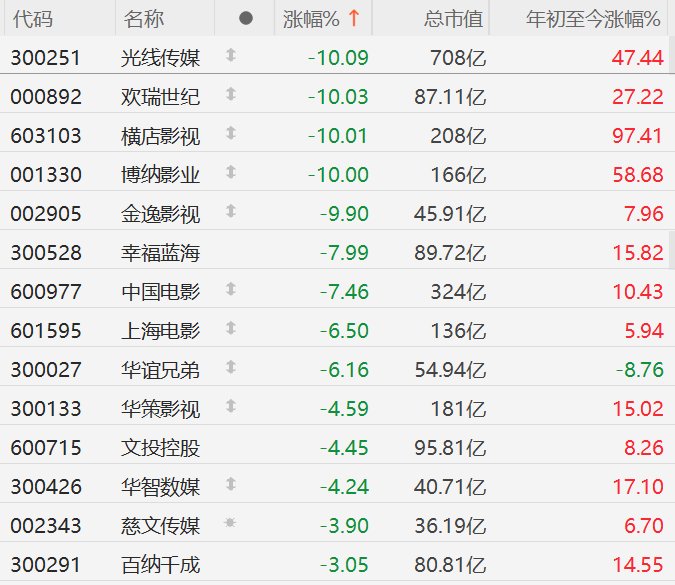
Task: Click the marker icon next to 华策影视
Action: 231,406
